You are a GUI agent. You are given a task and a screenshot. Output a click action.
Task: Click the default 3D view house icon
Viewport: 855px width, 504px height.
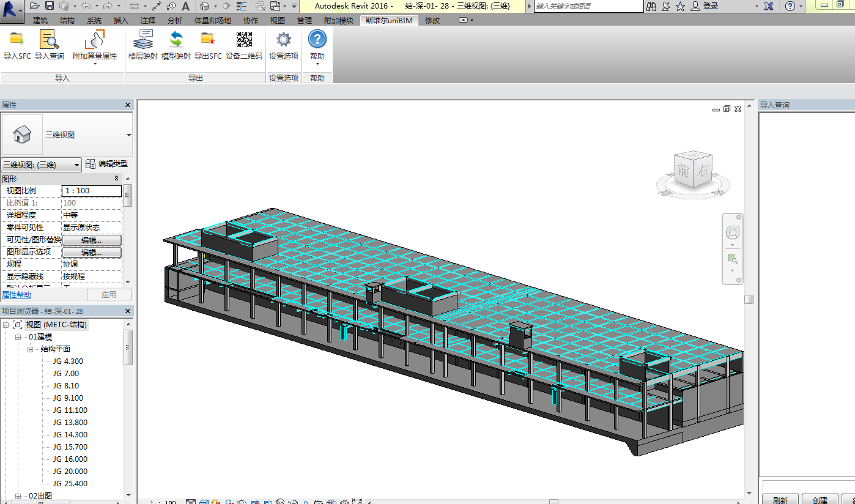click(205, 6)
